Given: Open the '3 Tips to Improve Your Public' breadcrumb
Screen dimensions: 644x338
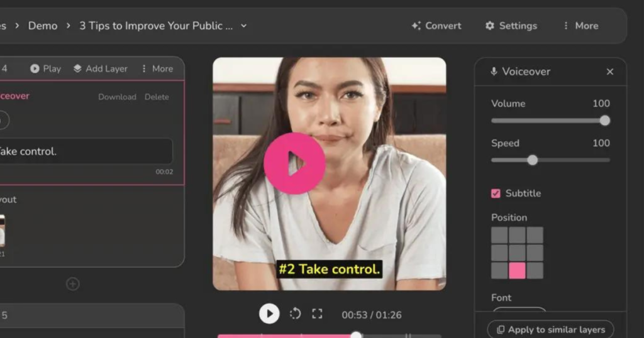Looking at the screenshot, I should pyautogui.click(x=156, y=26).
